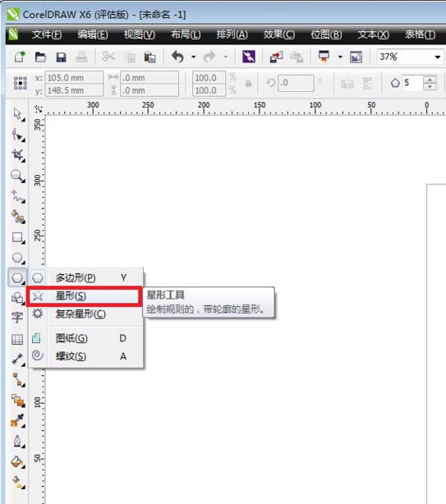Click the Paste icon
446x504 pixels.
(x=149, y=57)
